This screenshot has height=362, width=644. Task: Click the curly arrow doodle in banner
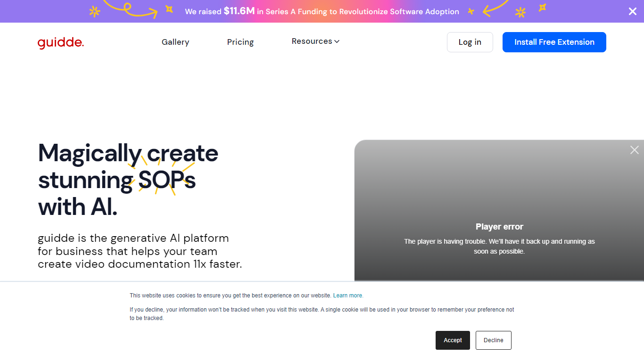point(132,8)
